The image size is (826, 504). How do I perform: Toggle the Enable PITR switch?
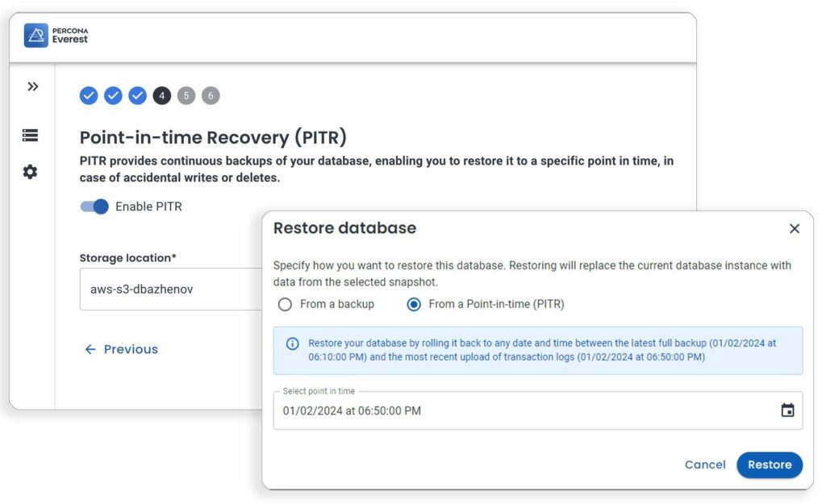pyautogui.click(x=94, y=206)
